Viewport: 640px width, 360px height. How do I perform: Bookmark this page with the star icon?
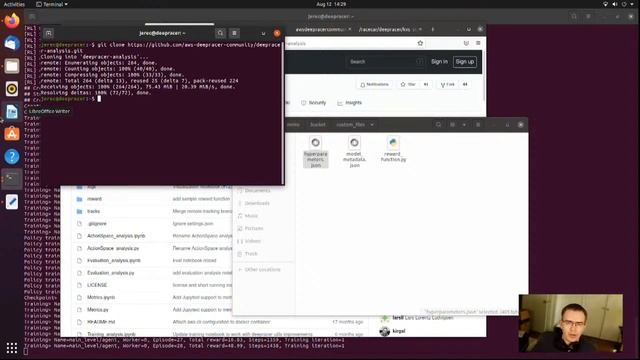click(420, 43)
